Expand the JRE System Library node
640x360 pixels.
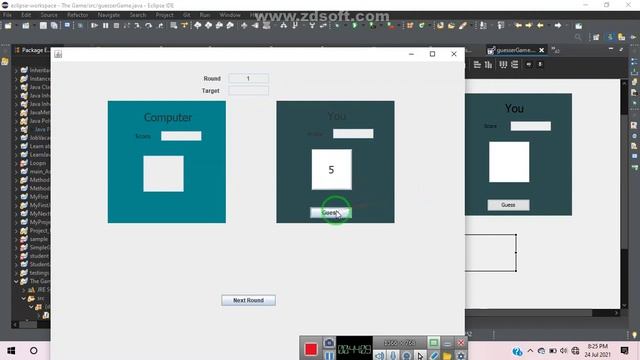(x=24, y=290)
